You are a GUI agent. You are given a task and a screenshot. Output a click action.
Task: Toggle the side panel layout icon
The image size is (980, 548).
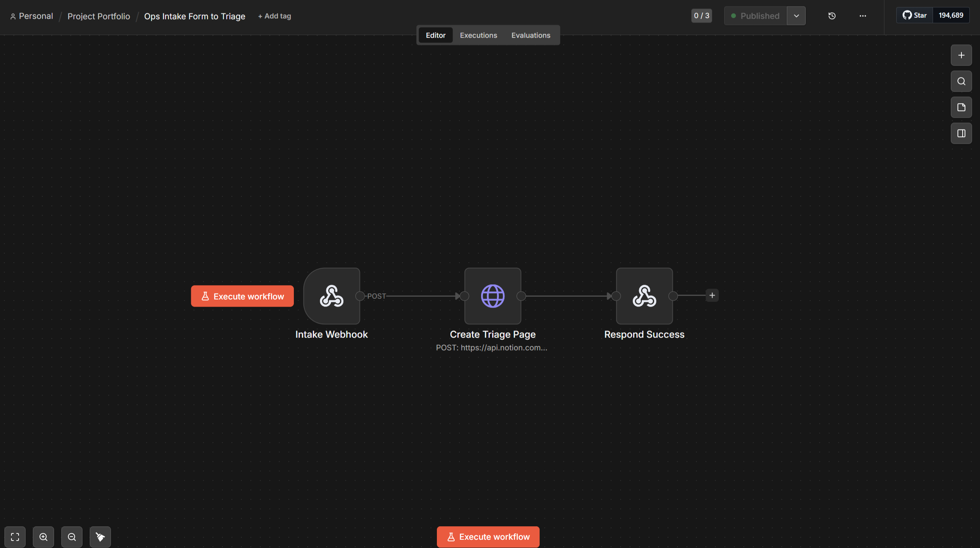(961, 134)
